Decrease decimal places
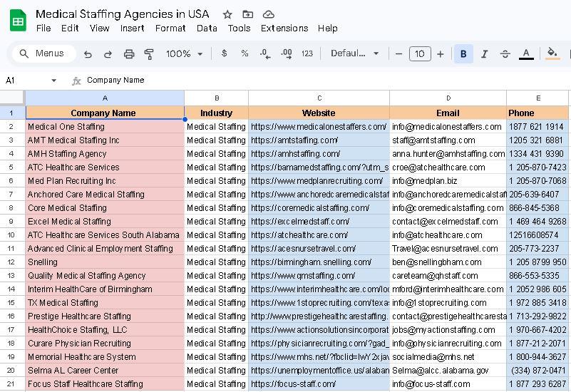 (265, 54)
